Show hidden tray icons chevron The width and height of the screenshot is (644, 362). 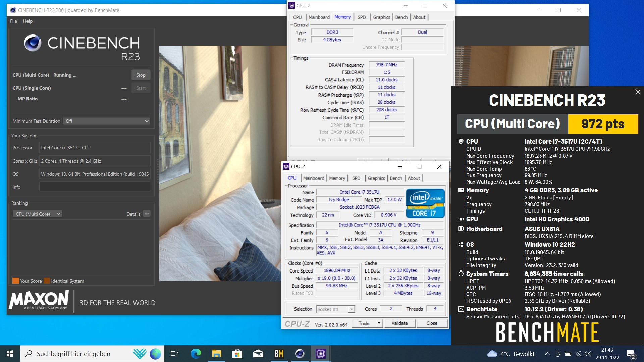[x=547, y=354]
